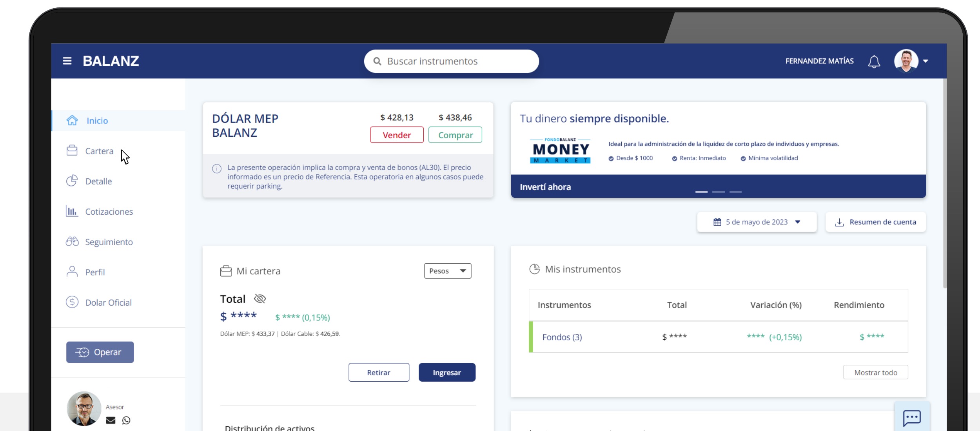This screenshot has width=980, height=431.
Task: Open the Fondos (3) row
Action: tap(718, 337)
